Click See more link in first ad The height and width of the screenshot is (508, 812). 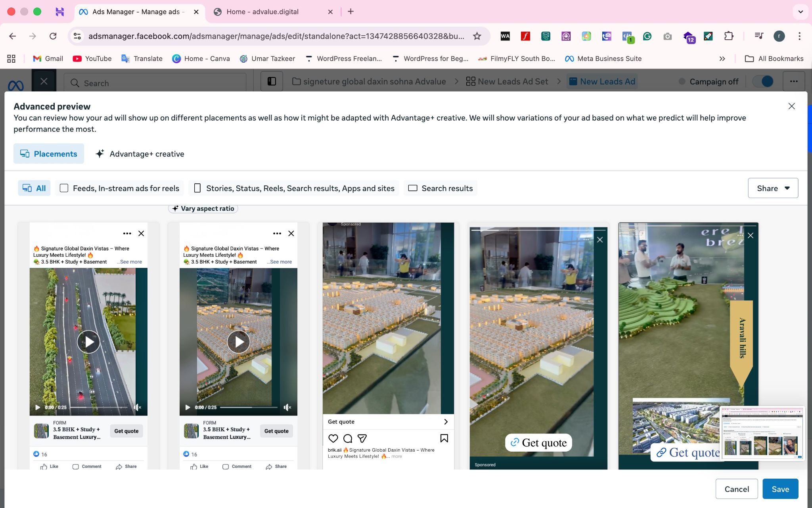pyautogui.click(x=130, y=262)
